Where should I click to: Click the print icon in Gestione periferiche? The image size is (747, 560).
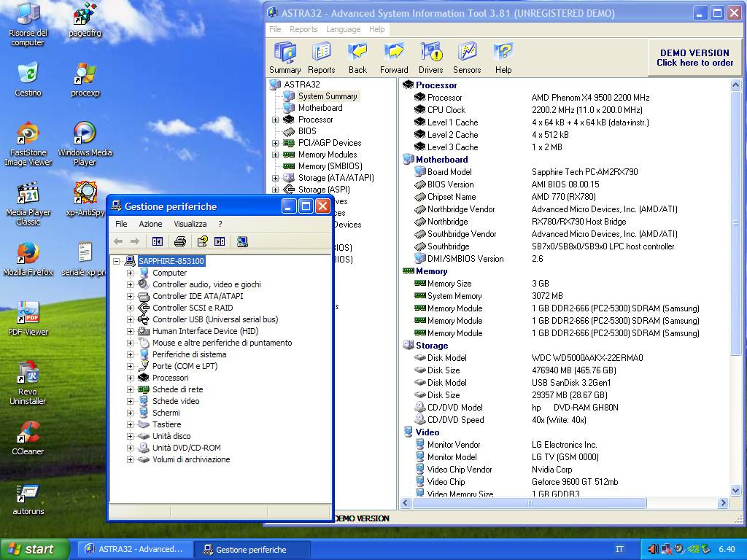click(x=180, y=241)
